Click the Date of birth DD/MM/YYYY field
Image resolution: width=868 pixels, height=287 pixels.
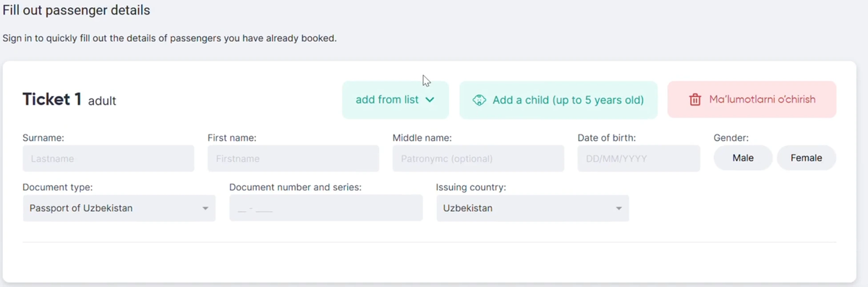(639, 158)
